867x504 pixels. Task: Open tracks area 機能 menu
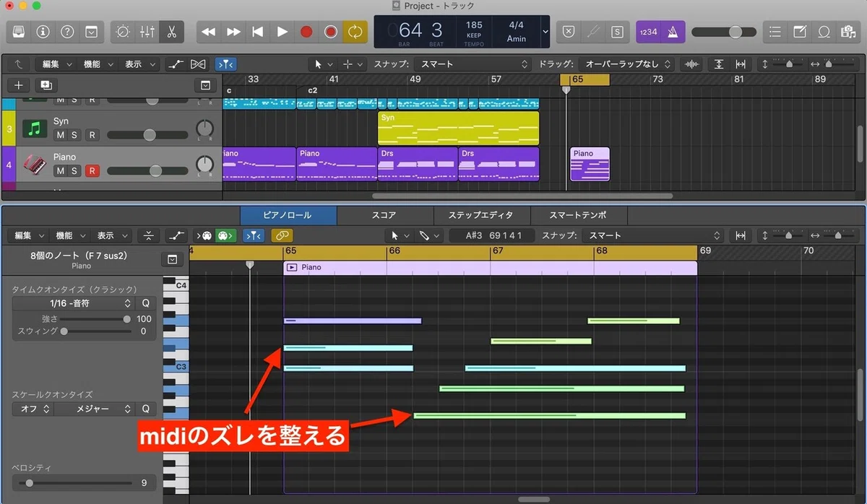pos(97,64)
